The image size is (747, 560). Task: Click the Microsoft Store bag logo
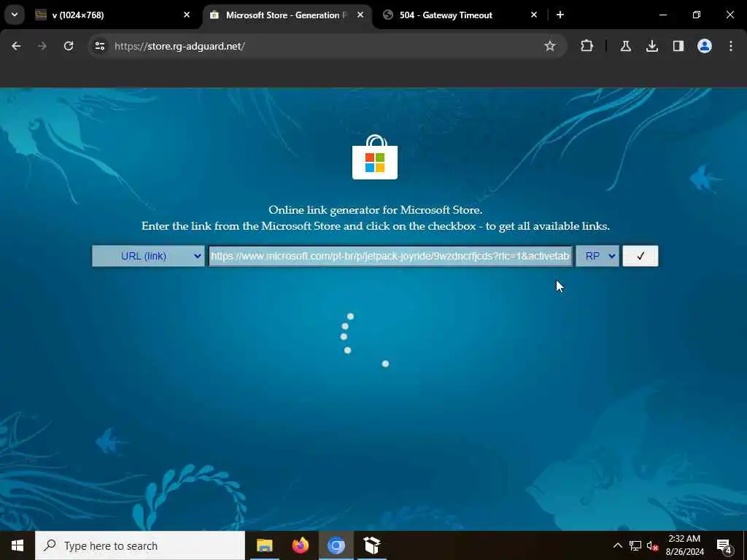pos(375,157)
